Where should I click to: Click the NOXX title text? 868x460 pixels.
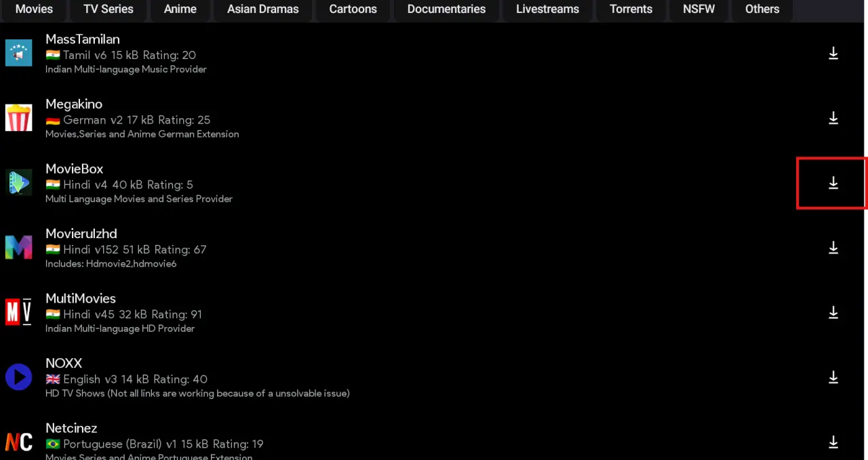pos(64,364)
